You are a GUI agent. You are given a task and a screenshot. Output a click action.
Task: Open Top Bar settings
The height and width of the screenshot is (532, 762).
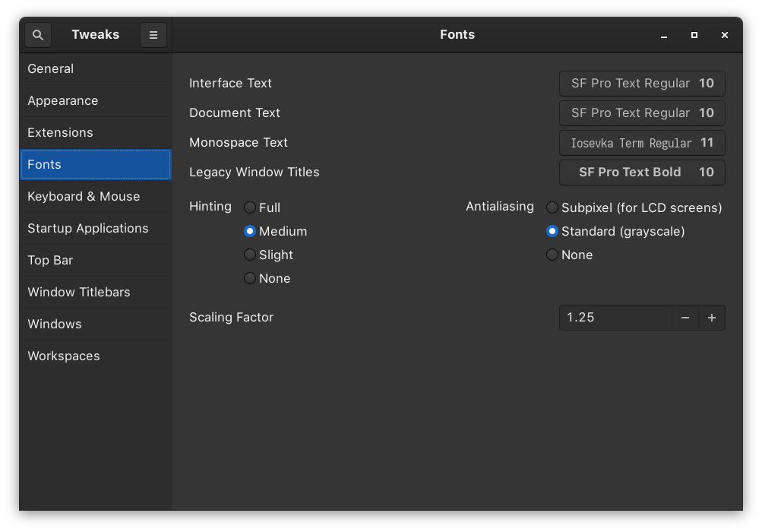pos(96,260)
